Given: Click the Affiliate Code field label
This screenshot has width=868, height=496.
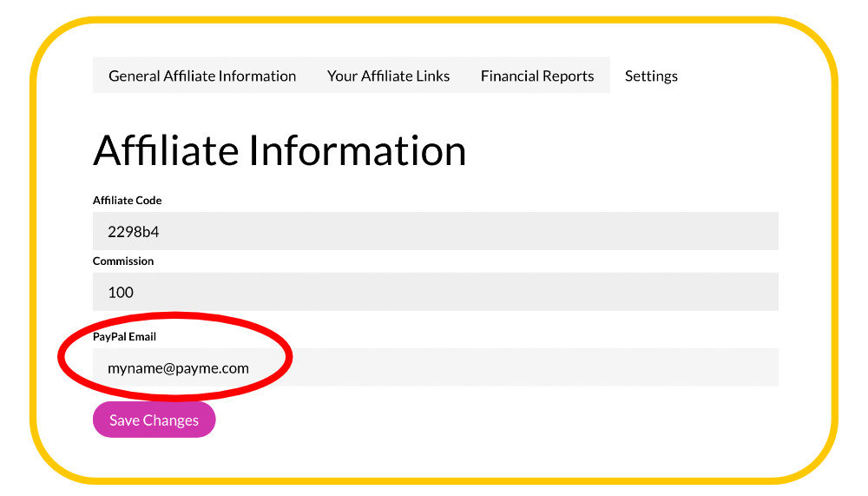Looking at the screenshot, I should pyautogui.click(x=128, y=200).
